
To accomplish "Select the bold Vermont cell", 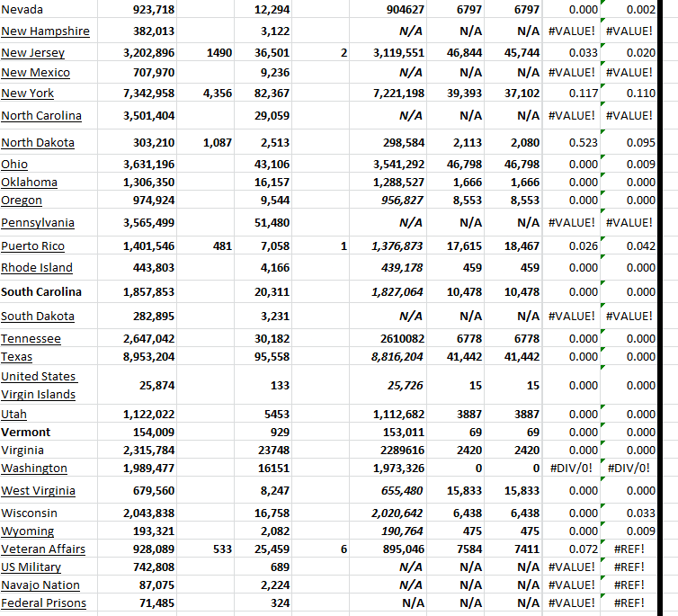I will coord(49,433).
